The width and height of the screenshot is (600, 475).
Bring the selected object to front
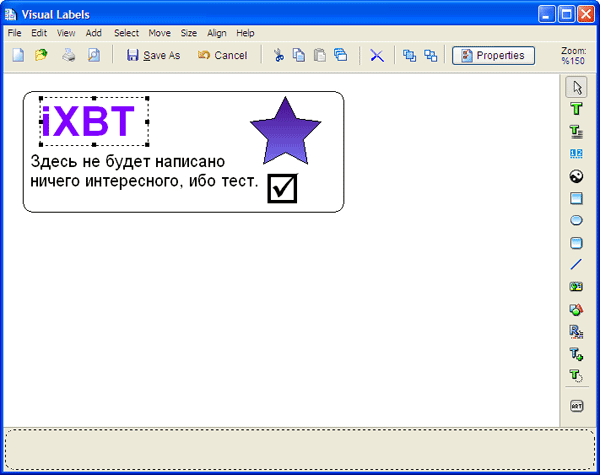tap(409, 55)
